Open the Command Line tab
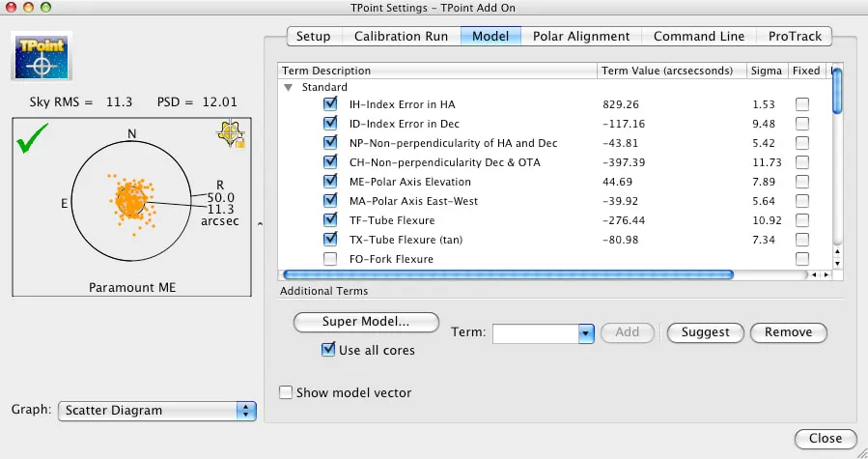This screenshot has width=868, height=459. [699, 36]
